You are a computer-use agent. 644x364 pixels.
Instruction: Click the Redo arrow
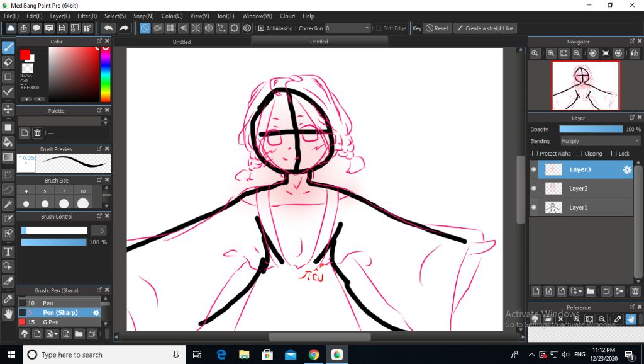click(124, 28)
